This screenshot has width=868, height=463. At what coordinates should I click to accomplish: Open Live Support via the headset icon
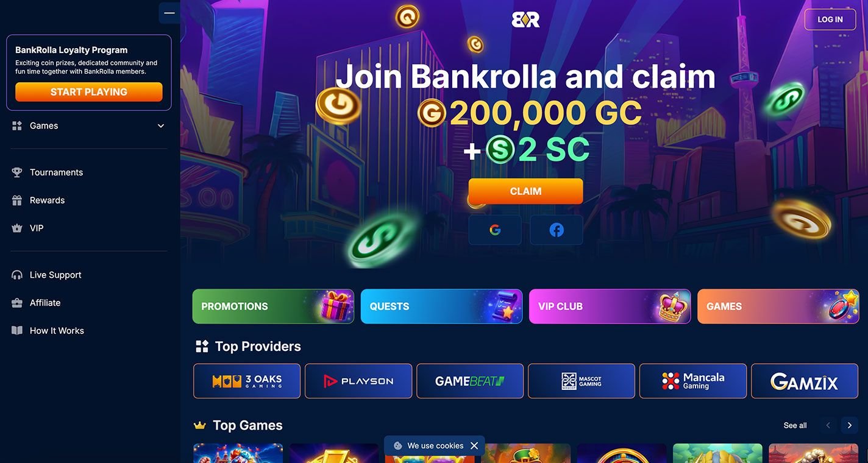17,275
